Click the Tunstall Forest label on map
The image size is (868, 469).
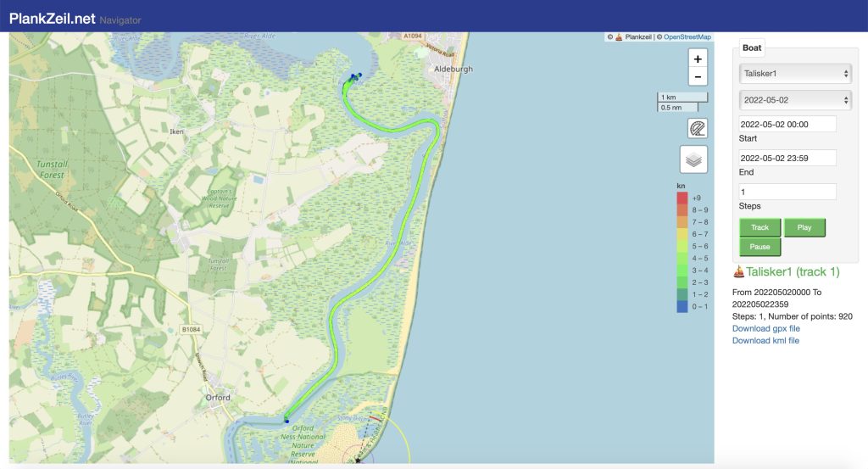click(52, 170)
